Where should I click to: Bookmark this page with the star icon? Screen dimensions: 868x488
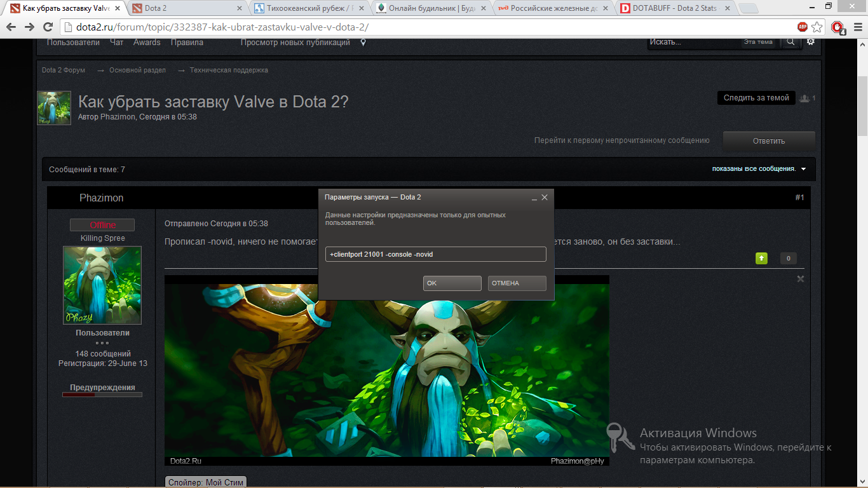(817, 27)
